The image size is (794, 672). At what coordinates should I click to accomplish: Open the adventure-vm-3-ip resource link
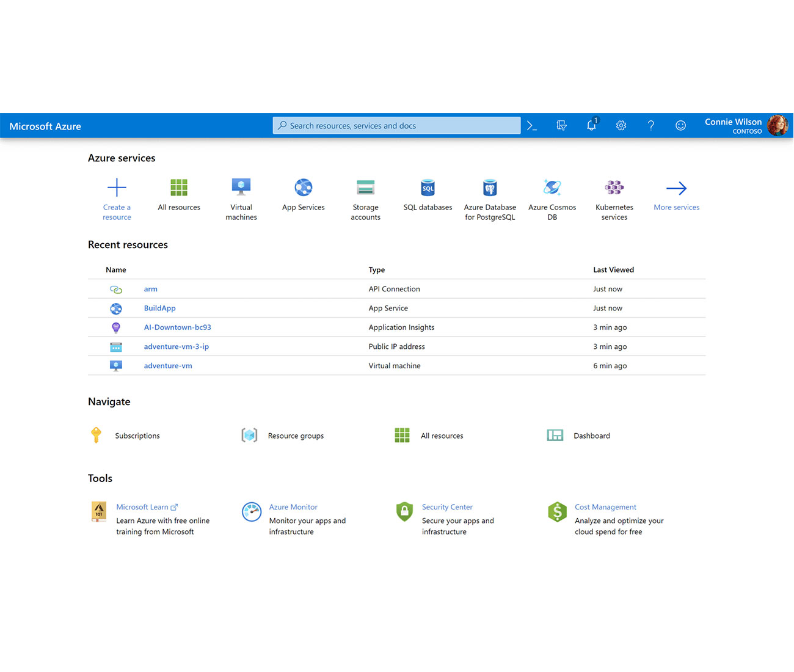[x=176, y=346]
